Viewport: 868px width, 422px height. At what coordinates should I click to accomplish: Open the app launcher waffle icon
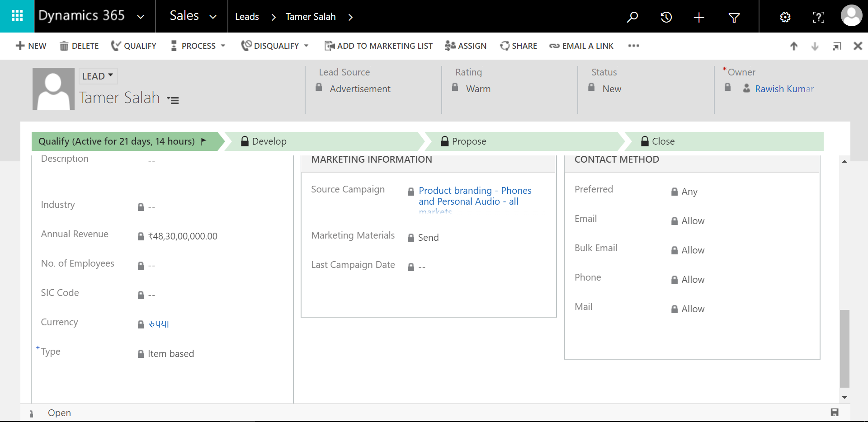(17, 16)
